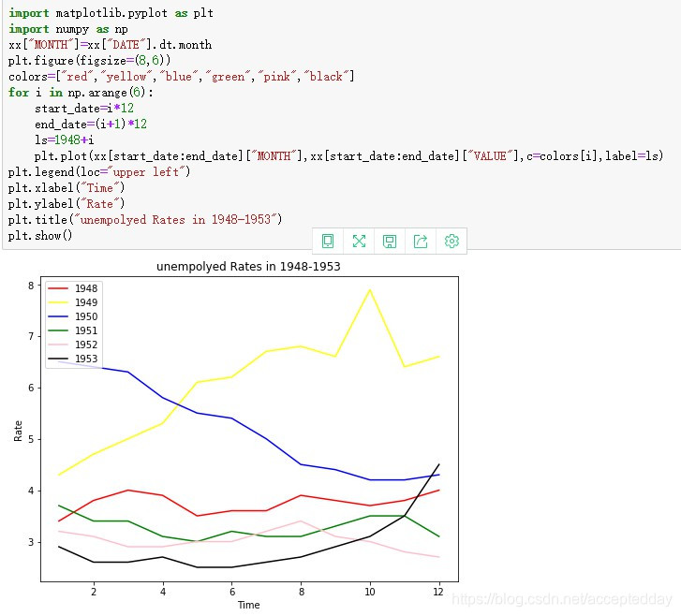
Task: Click the colors list definition line
Action: tap(181, 77)
